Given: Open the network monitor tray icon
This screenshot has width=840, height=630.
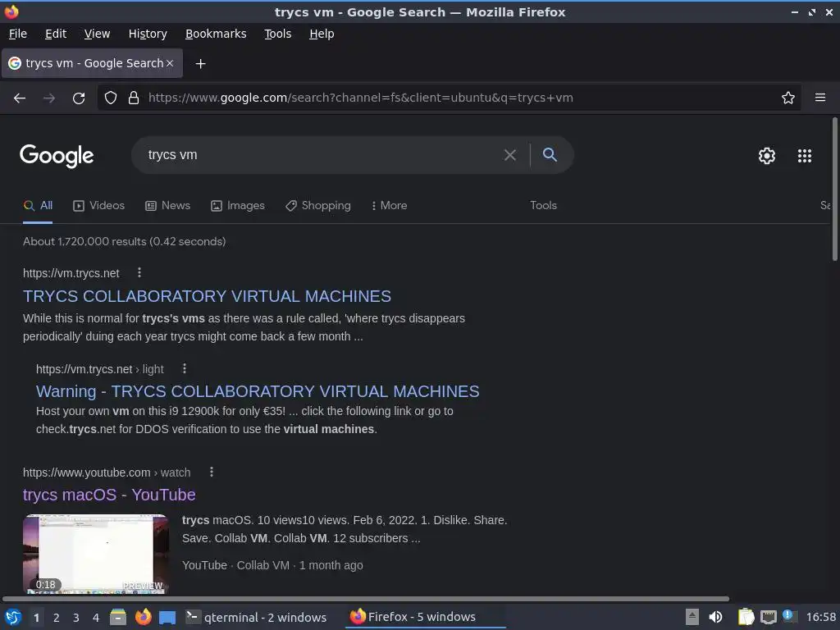Looking at the screenshot, I should click(x=768, y=617).
